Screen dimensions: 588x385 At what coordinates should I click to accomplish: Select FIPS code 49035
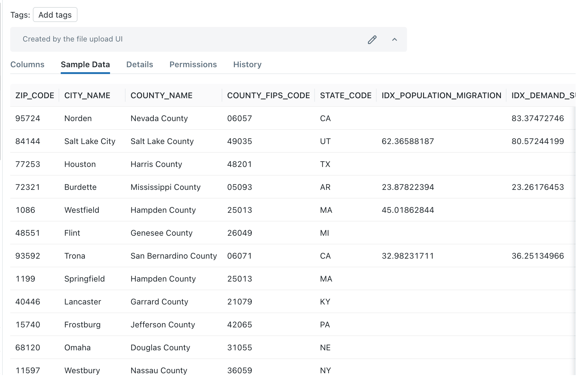tap(240, 141)
